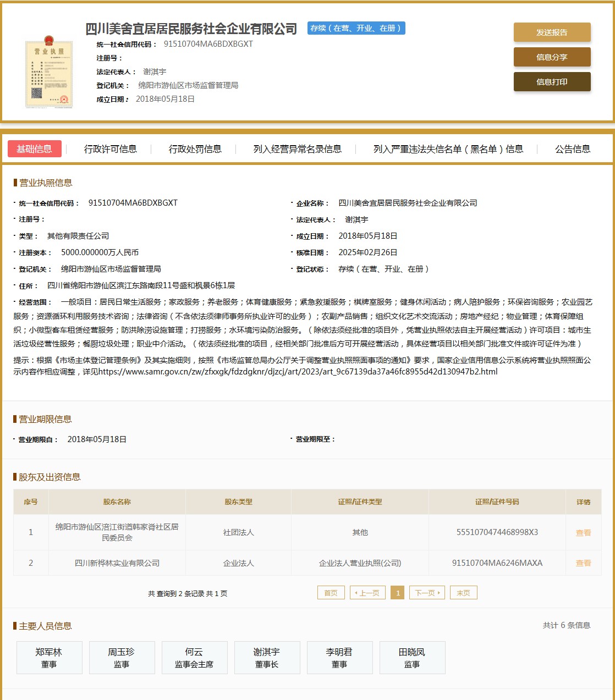
Task: Click 查看 for shareholder 绵阳市游仙区涪江街道韩家脊社区居民委员会
Action: click(583, 532)
